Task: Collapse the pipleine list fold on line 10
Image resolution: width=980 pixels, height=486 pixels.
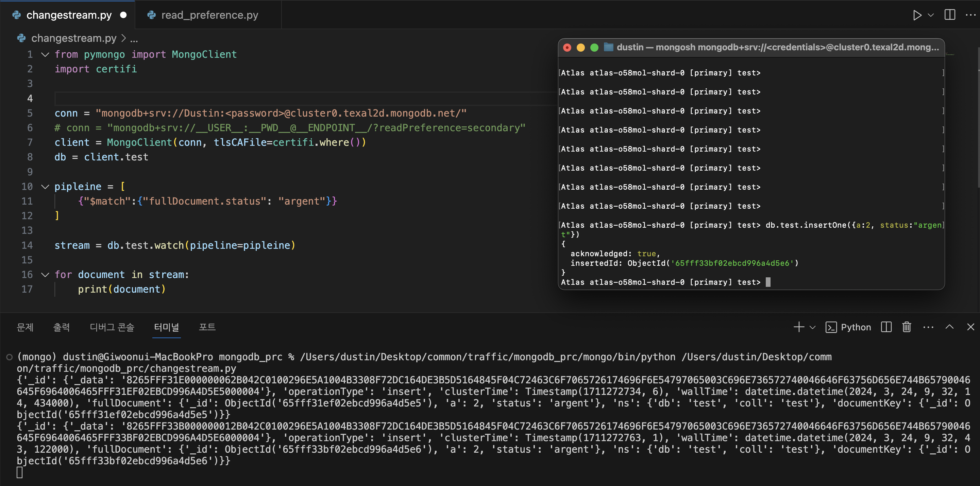Action: [x=45, y=187]
